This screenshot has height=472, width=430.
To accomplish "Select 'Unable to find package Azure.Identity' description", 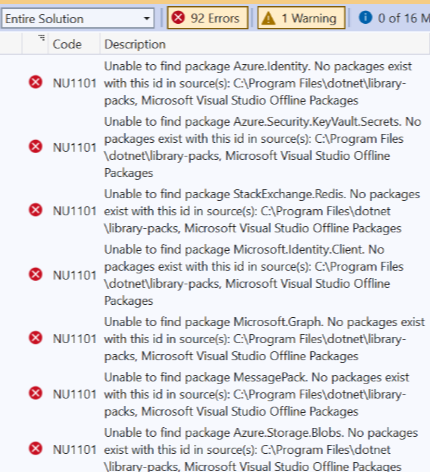I will (258, 83).
